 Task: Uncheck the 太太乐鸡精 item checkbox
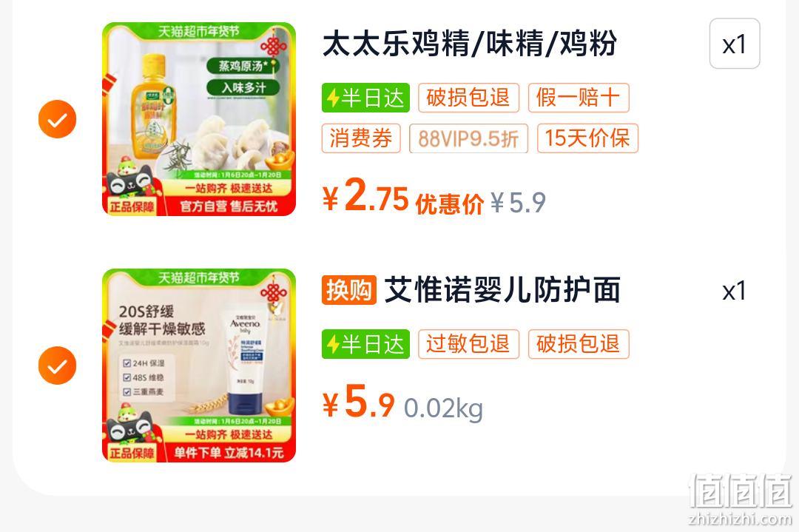click(57, 118)
